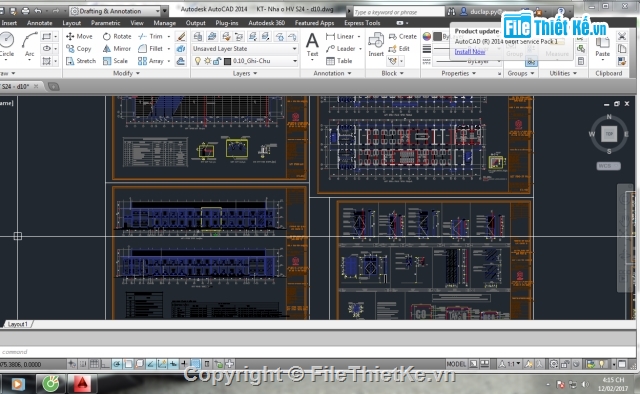Toggle Polar Tracking in status bar
Image resolution: width=640 pixels, height=394 pixels.
click(x=117, y=364)
